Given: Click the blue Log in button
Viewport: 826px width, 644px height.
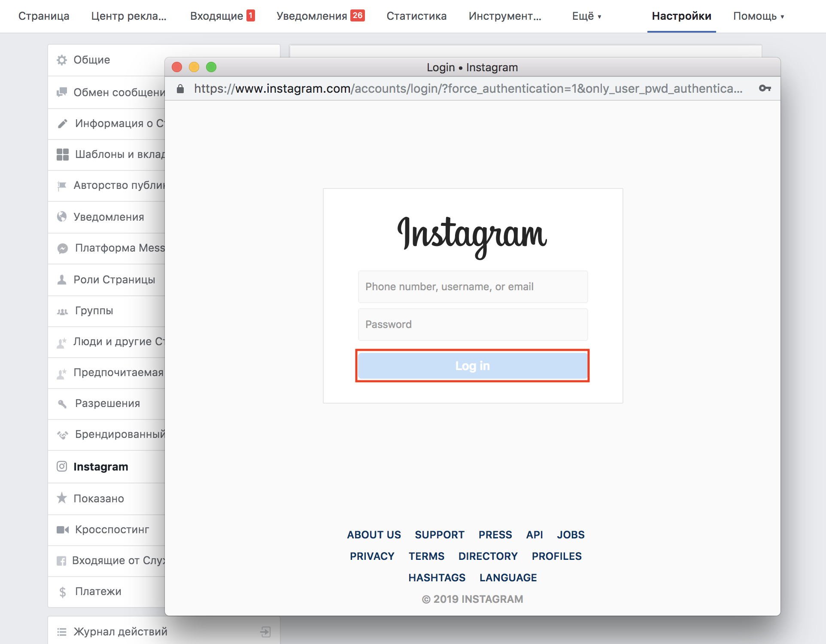Looking at the screenshot, I should click(473, 366).
